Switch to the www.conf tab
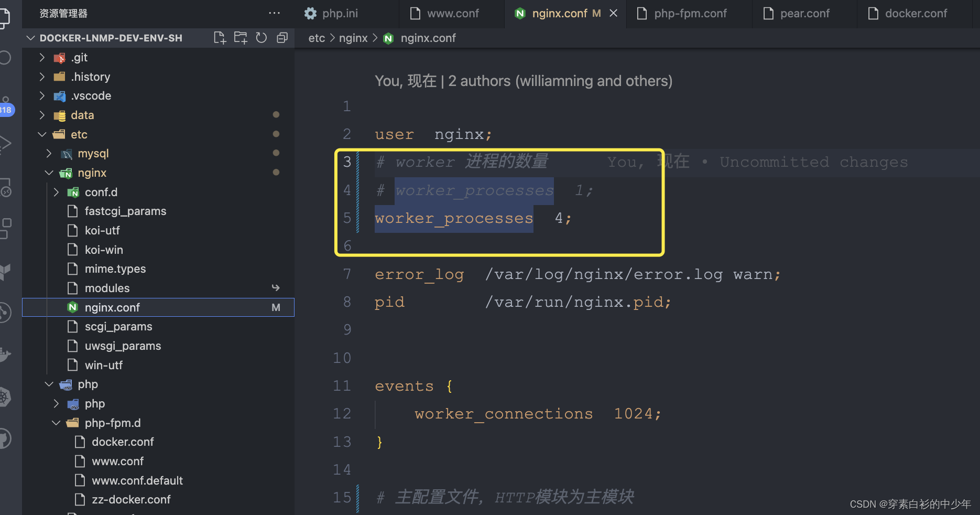This screenshot has height=515, width=980. 452,14
